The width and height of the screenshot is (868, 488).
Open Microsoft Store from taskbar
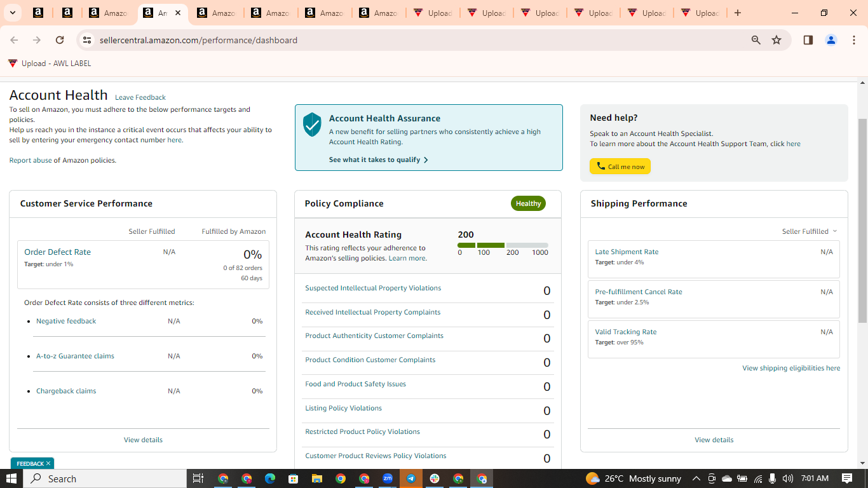pyautogui.click(x=294, y=478)
